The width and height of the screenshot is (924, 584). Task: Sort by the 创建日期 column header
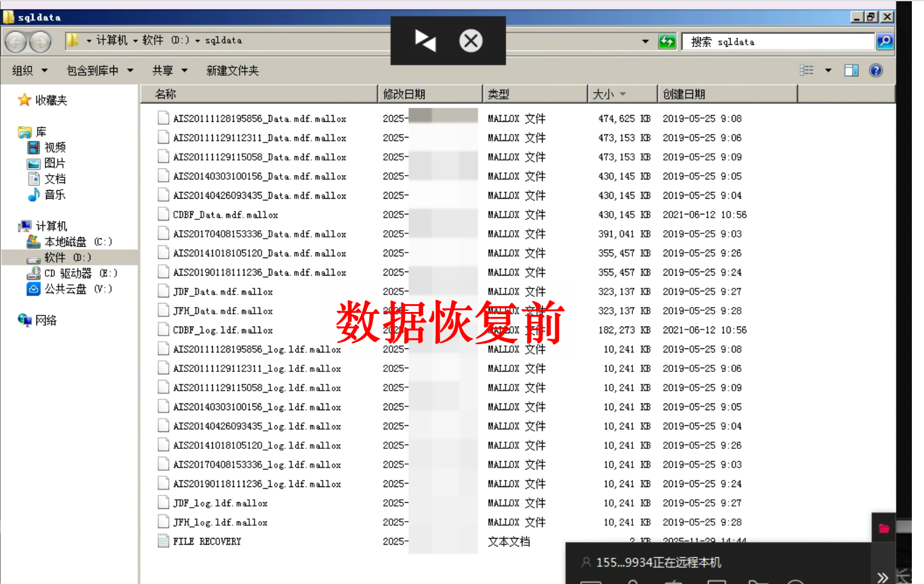coord(728,94)
